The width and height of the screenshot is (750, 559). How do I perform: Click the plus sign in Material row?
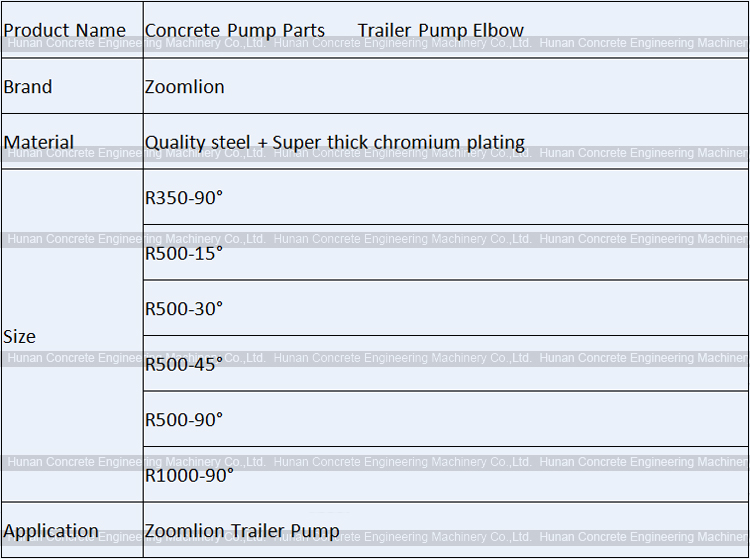point(262,143)
